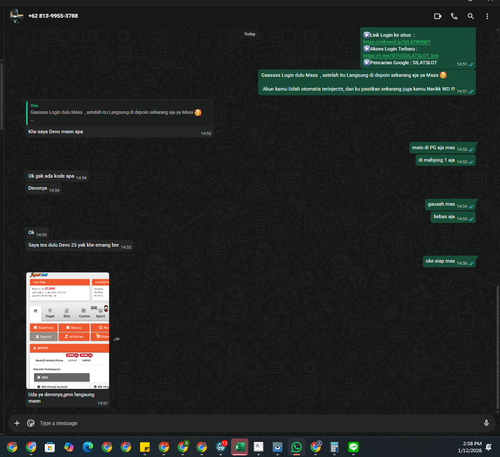Open search within this chat
The width and height of the screenshot is (500, 457).
coord(470,16)
